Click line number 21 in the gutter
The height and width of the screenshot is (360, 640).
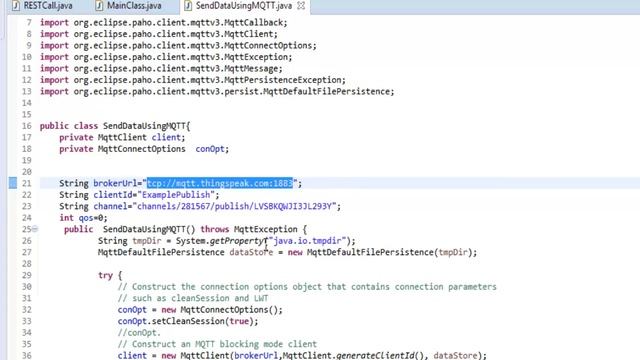27,183
